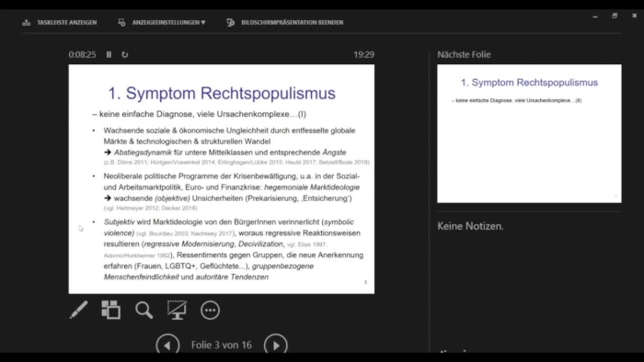This screenshot has height=362, width=644.
Task: Restore down the presenter view window
Action: tap(615, 16)
